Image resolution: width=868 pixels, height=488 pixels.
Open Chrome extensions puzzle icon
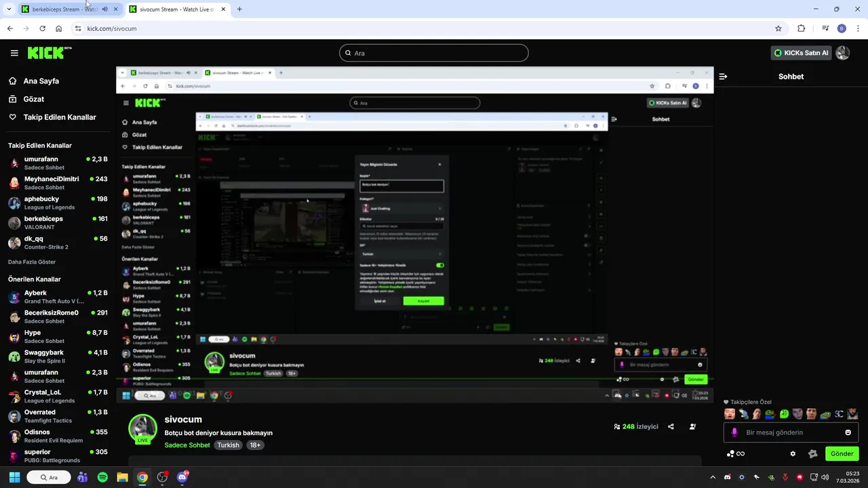tap(801, 28)
